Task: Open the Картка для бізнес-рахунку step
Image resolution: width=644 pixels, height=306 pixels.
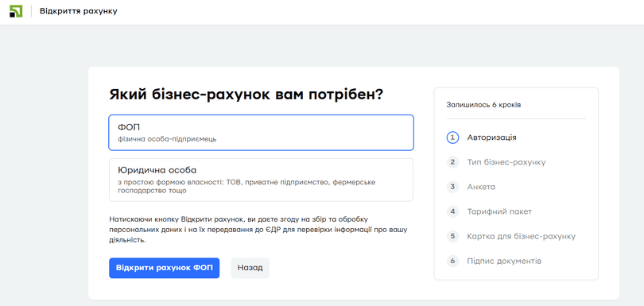Action: [x=522, y=236]
